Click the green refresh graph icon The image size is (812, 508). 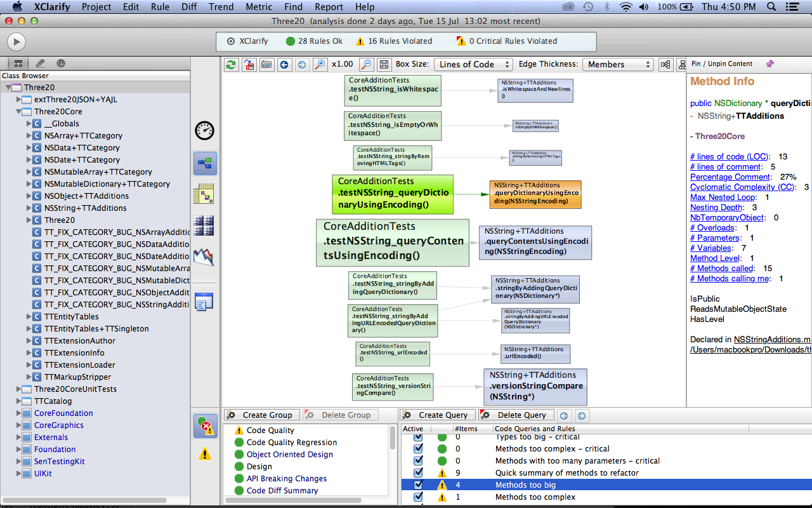click(232, 65)
